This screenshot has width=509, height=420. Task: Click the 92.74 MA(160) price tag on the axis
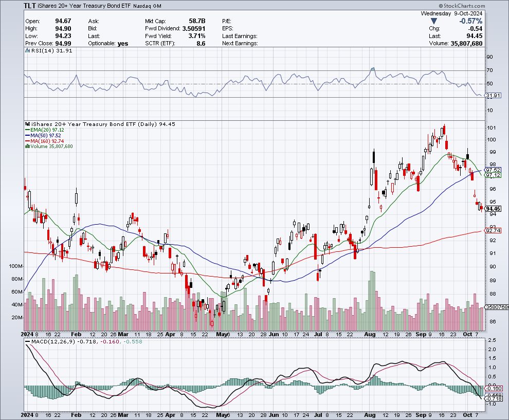tap(493, 230)
